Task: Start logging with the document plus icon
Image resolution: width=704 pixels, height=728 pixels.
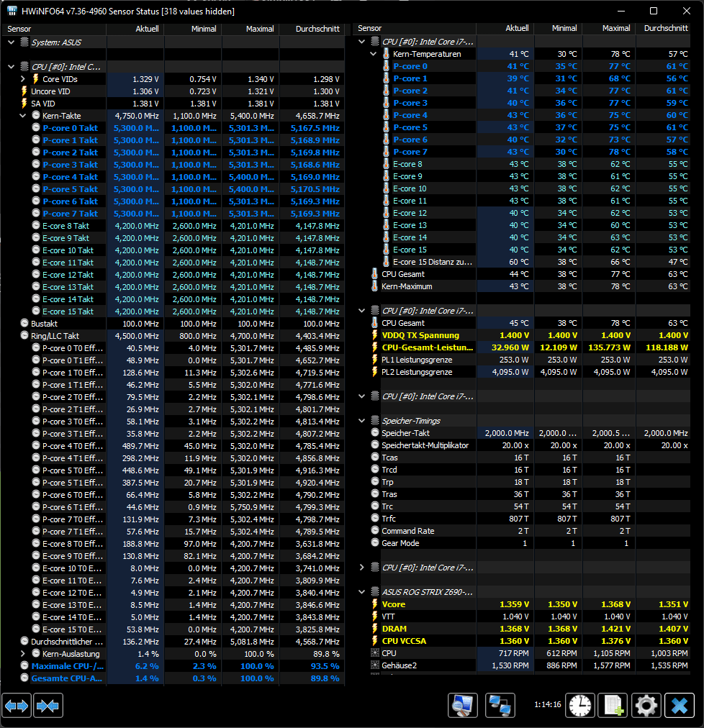Action: tap(613, 706)
